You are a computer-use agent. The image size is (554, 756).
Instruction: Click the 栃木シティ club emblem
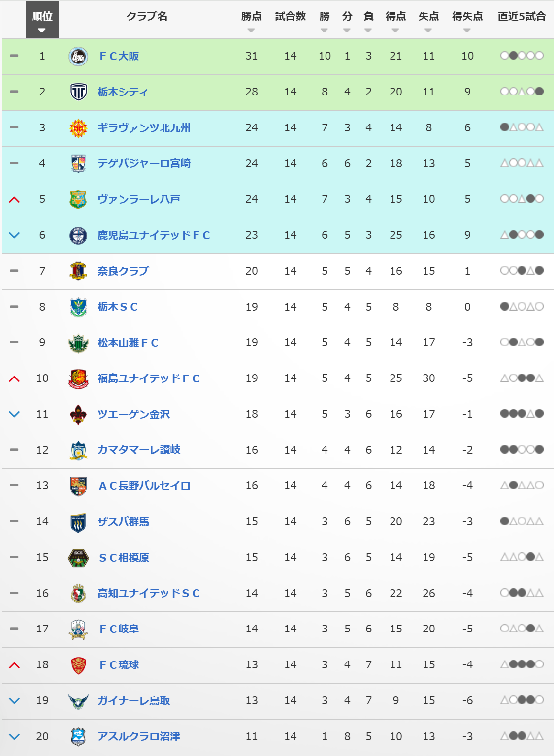tap(78, 92)
